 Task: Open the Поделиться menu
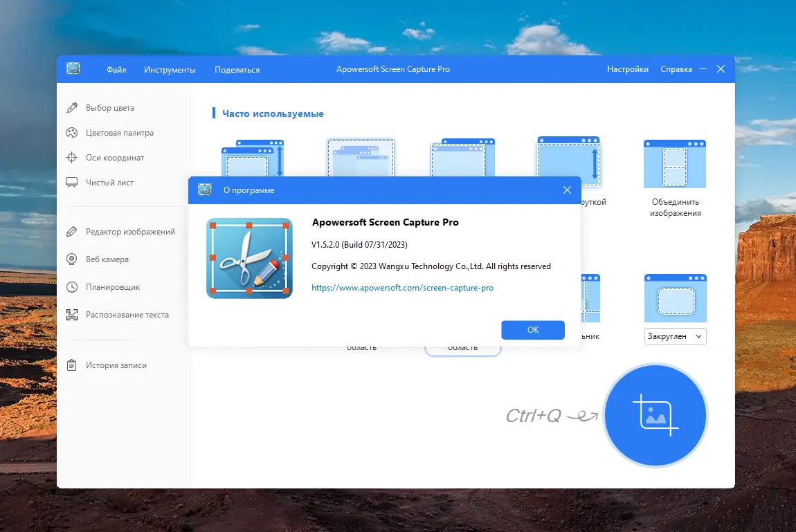pyautogui.click(x=237, y=69)
